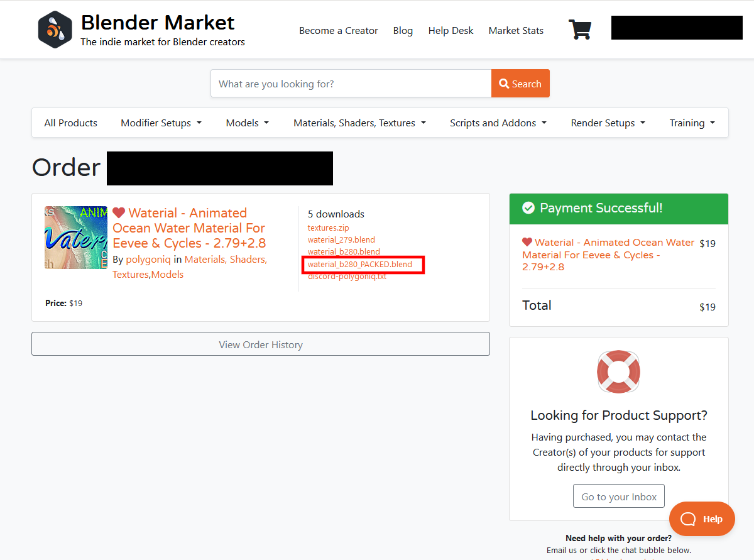Click the product search input field
This screenshot has height=560, width=754.
pos(351,83)
